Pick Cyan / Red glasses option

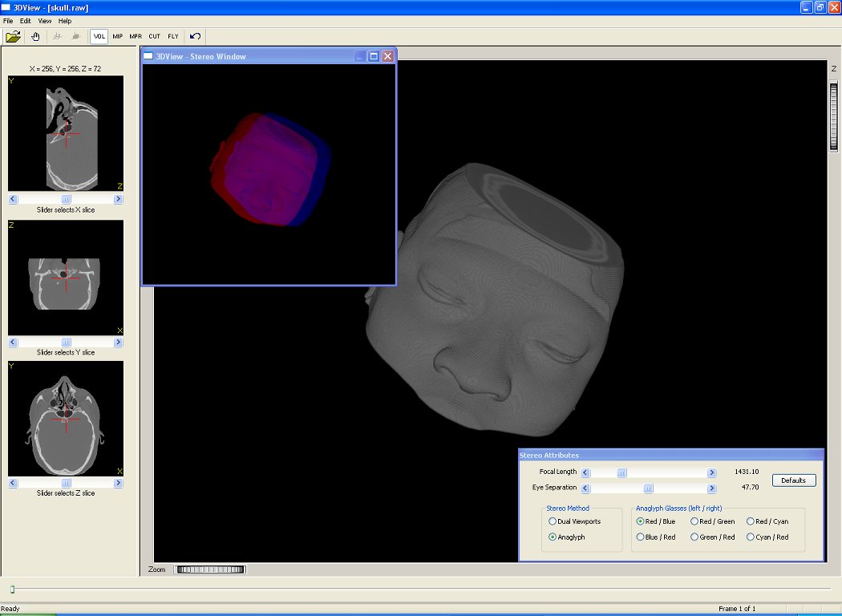[751, 537]
